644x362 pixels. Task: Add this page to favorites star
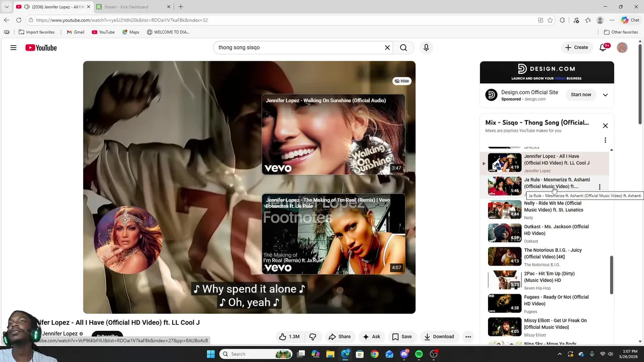point(550,20)
